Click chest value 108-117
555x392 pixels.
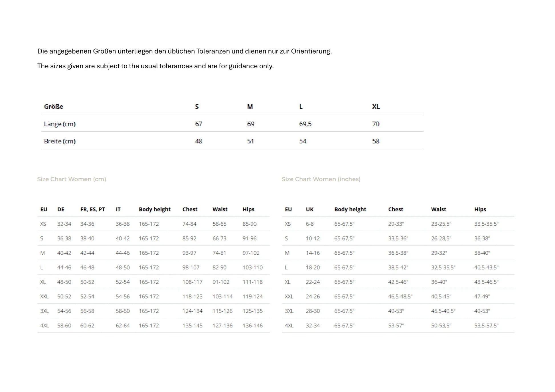tap(192, 282)
